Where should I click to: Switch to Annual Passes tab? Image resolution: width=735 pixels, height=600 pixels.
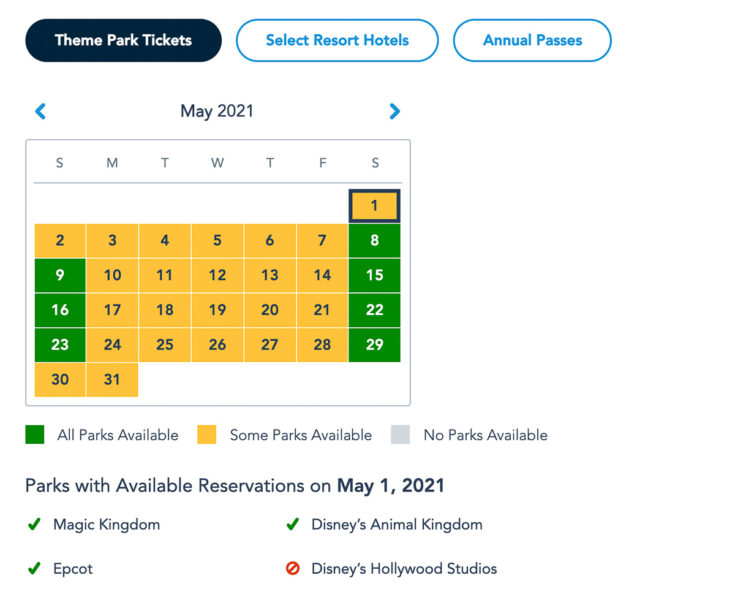[532, 40]
